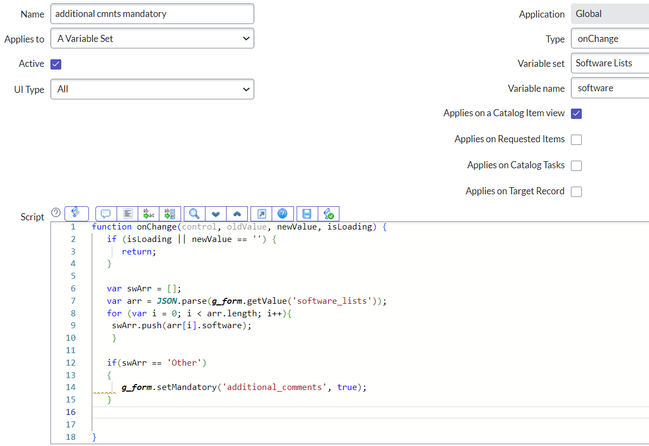This screenshot has width=649, height=446.
Task: Click JSON.parse on line 7
Action: pyautogui.click(x=182, y=301)
